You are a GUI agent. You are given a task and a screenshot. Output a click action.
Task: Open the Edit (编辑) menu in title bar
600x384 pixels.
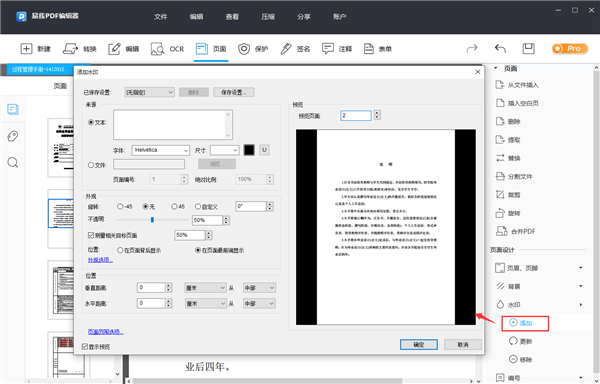196,16
